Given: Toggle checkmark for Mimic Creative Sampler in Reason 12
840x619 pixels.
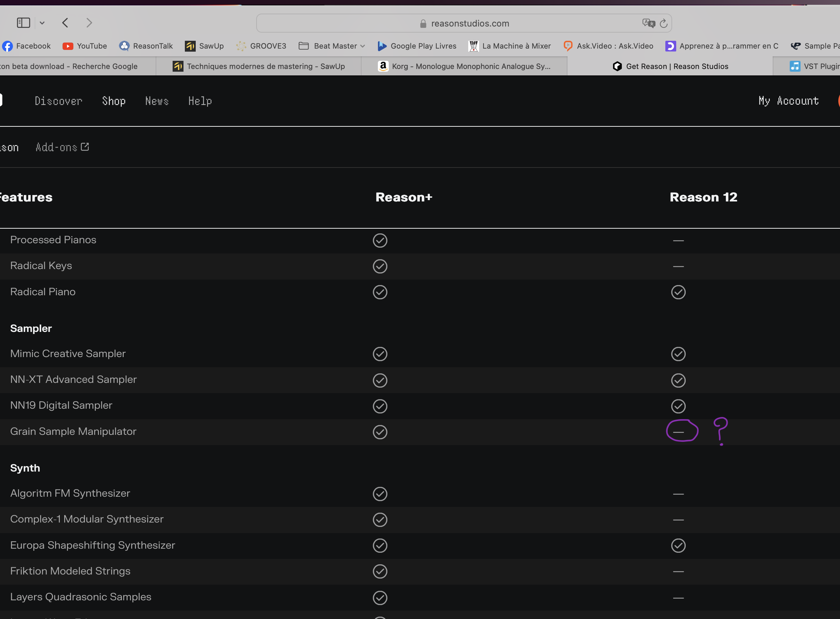Looking at the screenshot, I should (678, 354).
